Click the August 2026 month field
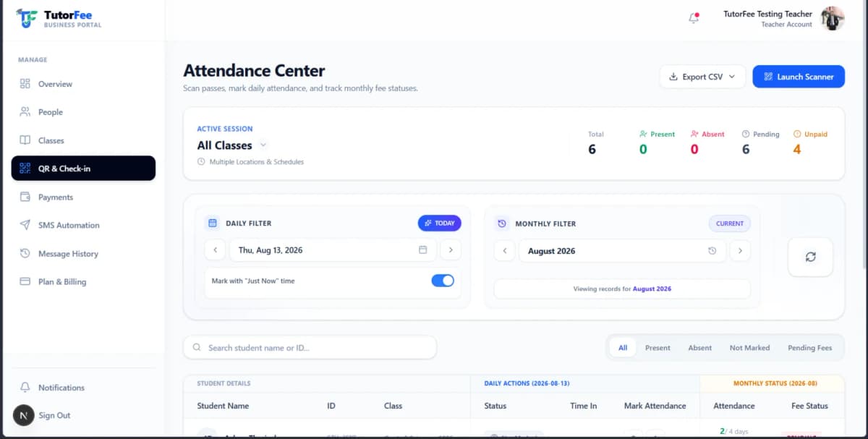This screenshot has height=439, width=868. [x=622, y=251]
